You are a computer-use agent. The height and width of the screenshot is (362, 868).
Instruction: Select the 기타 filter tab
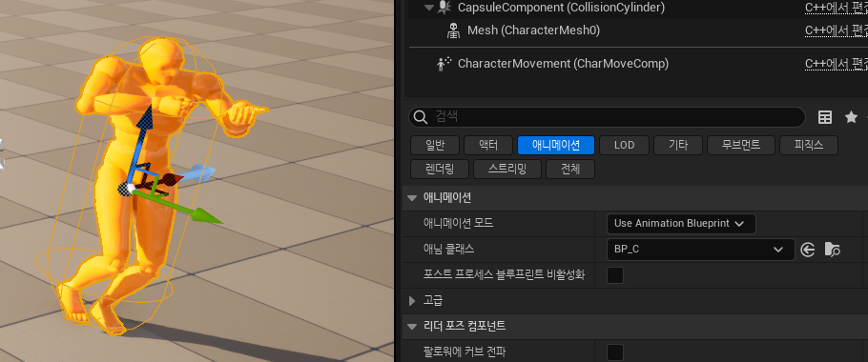point(678,146)
